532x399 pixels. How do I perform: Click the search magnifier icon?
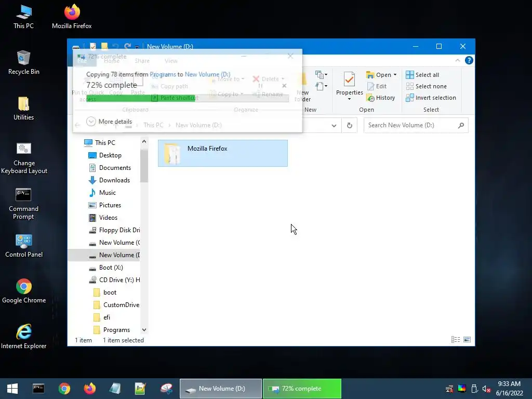[461, 125]
